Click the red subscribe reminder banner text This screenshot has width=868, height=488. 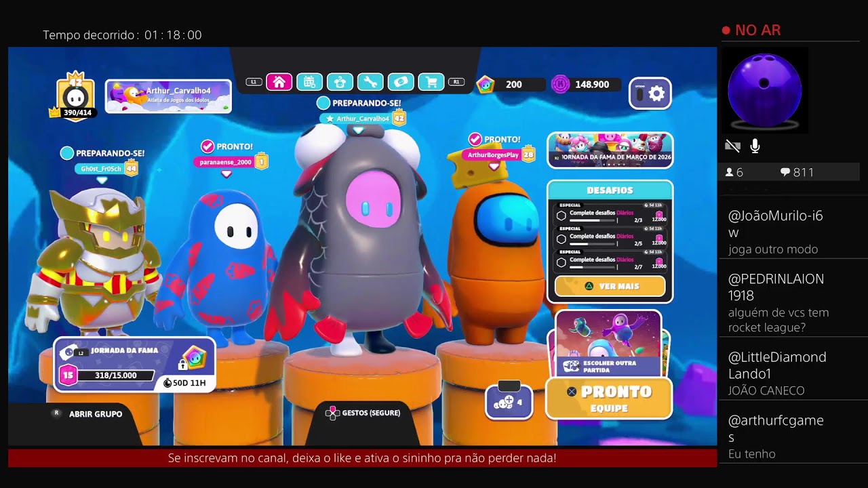362,458
